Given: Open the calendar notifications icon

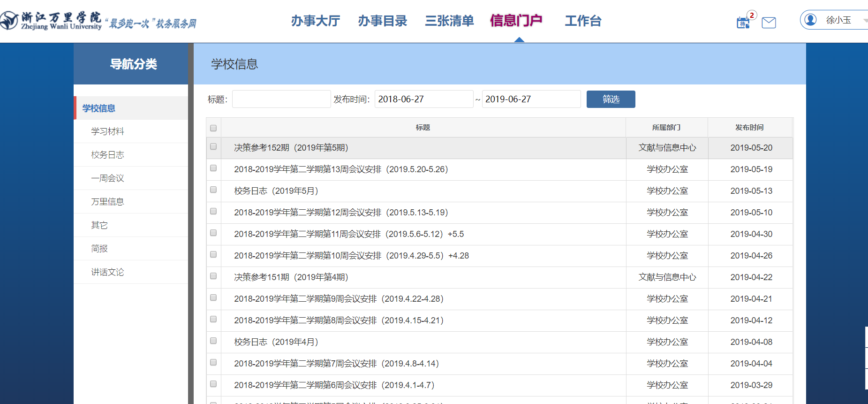Looking at the screenshot, I should [743, 22].
